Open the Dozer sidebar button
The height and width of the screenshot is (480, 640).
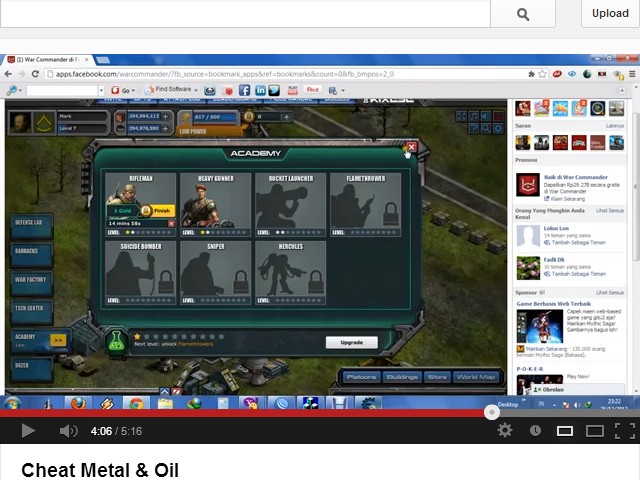click(x=31, y=369)
